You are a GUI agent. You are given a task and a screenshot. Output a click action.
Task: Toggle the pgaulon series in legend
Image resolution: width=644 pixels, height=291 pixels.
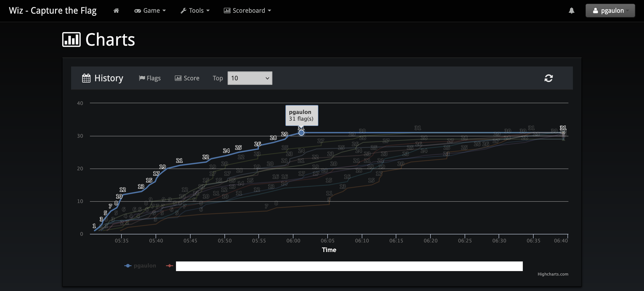point(140,265)
